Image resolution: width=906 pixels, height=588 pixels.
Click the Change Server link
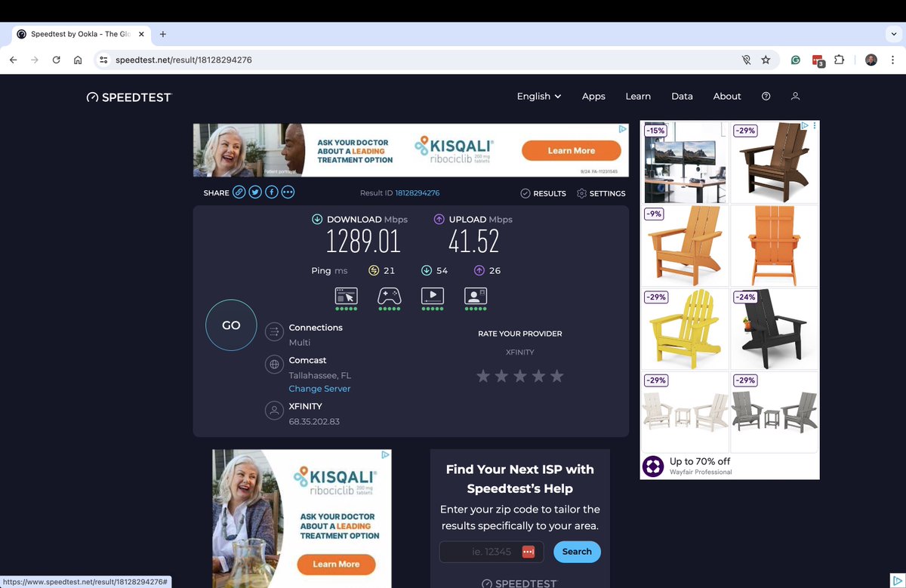point(319,388)
